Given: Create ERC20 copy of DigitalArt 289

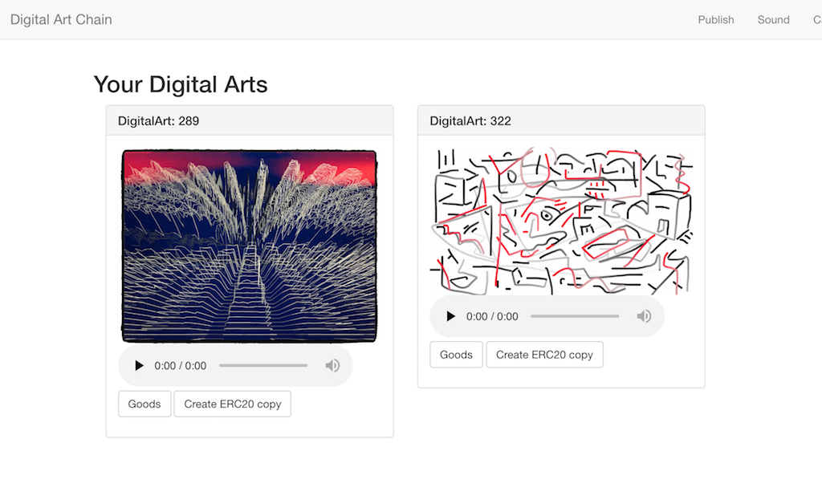Looking at the screenshot, I should click(x=232, y=404).
